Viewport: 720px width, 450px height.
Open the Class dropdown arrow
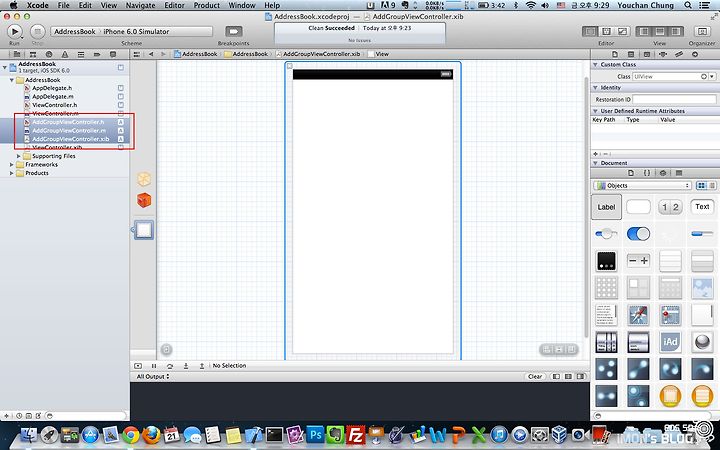712,76
